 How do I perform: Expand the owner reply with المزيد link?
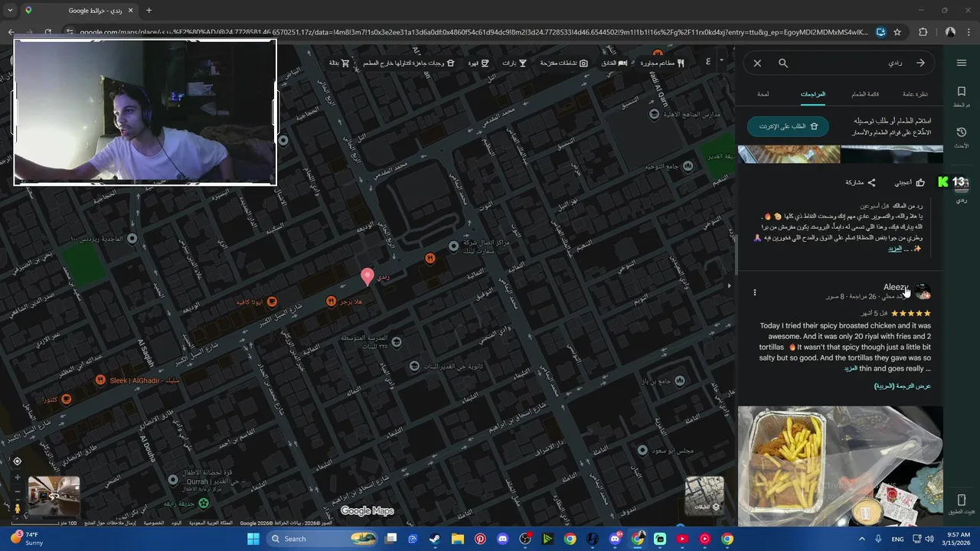pos(894,249)
